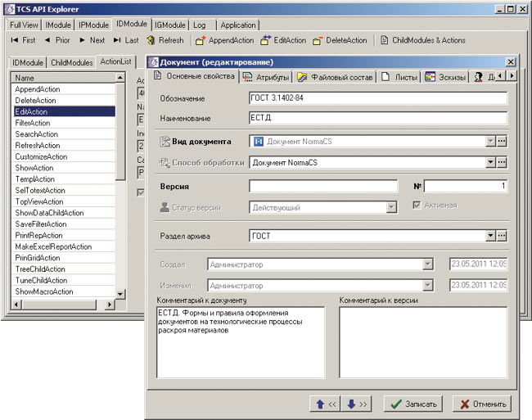532x420 pixels.
Task: Click the Способ обработки label icon
Action: click(x=165, y=163)
